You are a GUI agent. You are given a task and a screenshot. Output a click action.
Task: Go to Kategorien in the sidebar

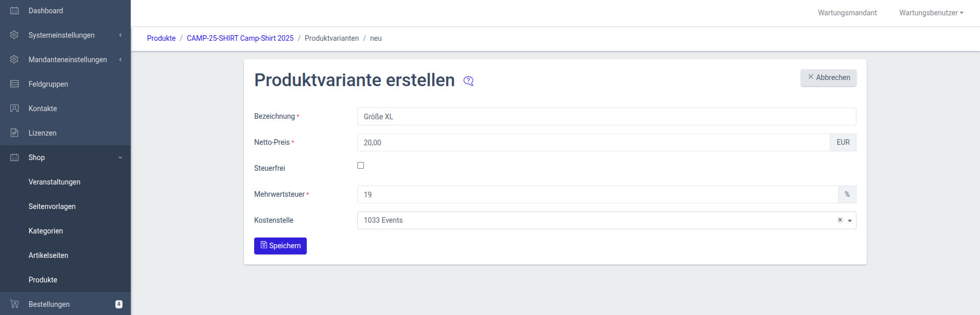(46, 231)
